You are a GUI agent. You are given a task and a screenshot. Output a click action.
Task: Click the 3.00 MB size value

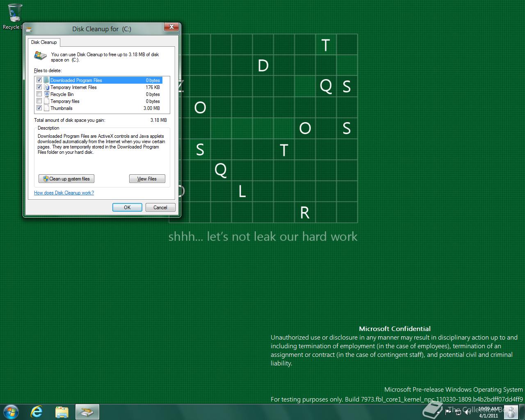click(152, 108)
